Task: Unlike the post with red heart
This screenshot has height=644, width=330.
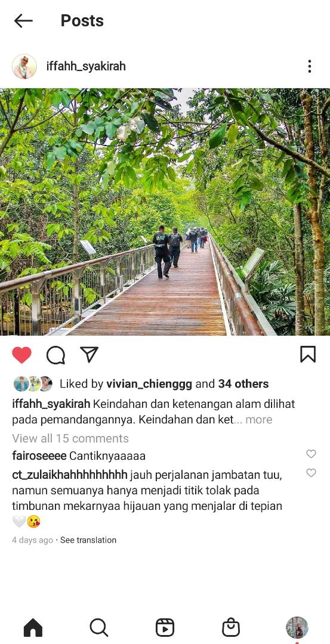Action: point(21,355)
